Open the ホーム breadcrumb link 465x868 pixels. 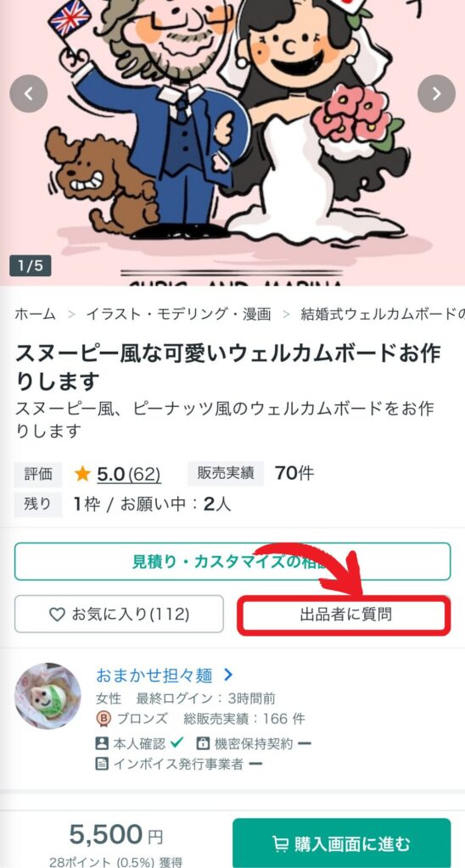pos(35,314)
